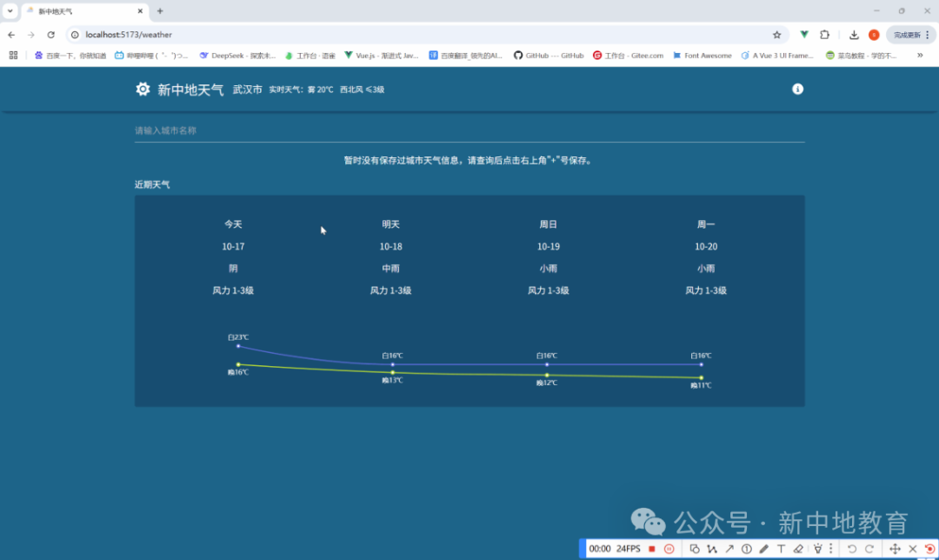Screen dimensions: 939x560
Task: Click the move toolbar handle icon
Action: 895,549
